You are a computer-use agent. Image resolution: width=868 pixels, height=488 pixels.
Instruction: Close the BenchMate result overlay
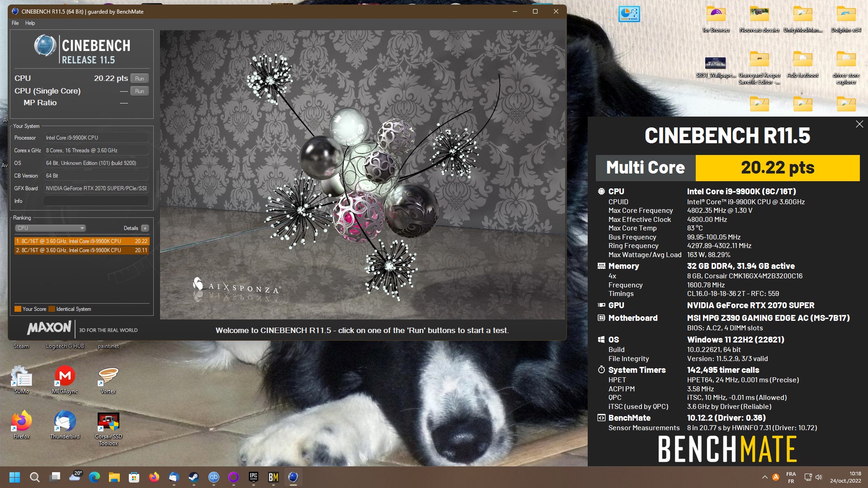pyautogui.click(x=859, y=124)
